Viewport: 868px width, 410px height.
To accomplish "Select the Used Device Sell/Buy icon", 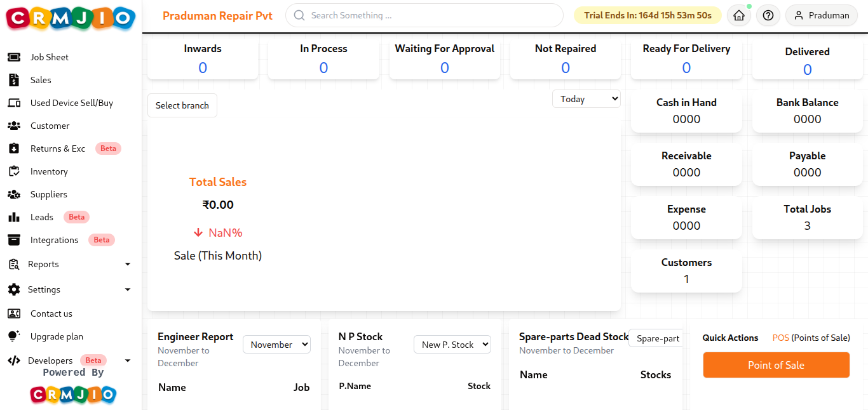I will click(14, 102).
